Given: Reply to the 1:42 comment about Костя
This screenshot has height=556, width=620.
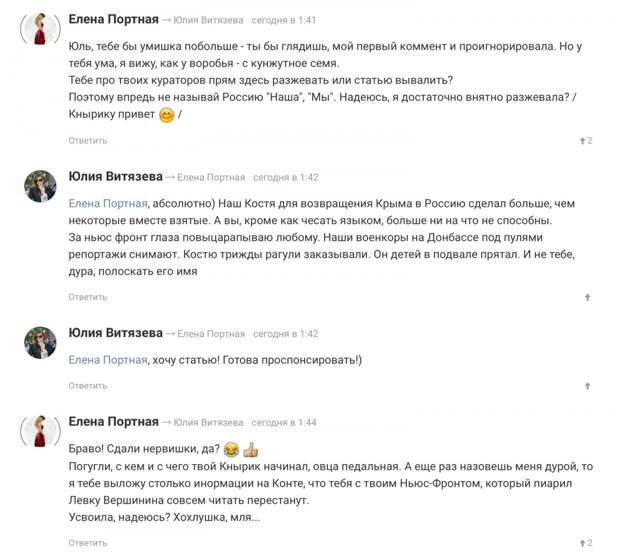Looking at the screenshot, I should click(88, 297).
